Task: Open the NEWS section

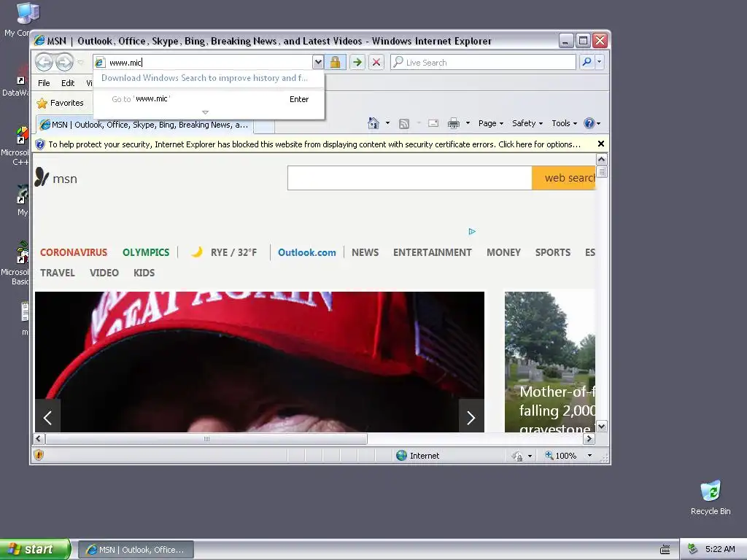Action: pos(365,252)
